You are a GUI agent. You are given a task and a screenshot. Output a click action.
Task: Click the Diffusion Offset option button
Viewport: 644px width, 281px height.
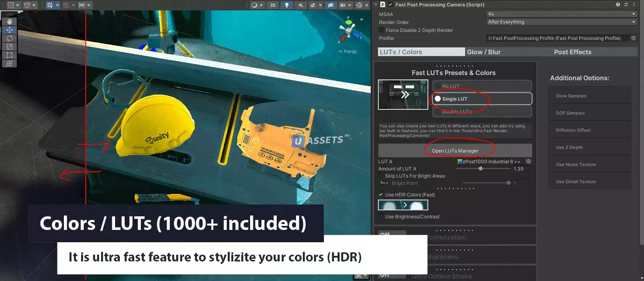tap(590, 130)
